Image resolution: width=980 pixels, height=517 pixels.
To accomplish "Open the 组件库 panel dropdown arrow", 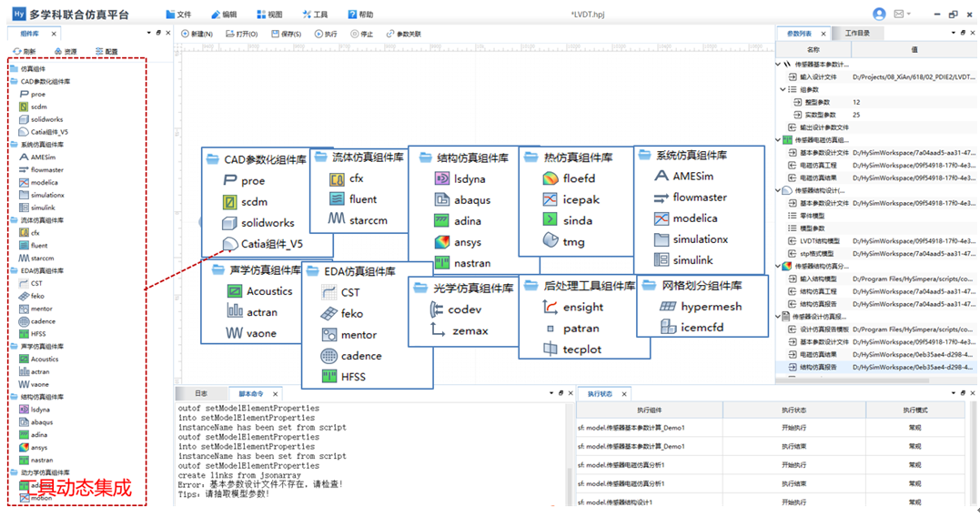I will [x=148, y=33].
